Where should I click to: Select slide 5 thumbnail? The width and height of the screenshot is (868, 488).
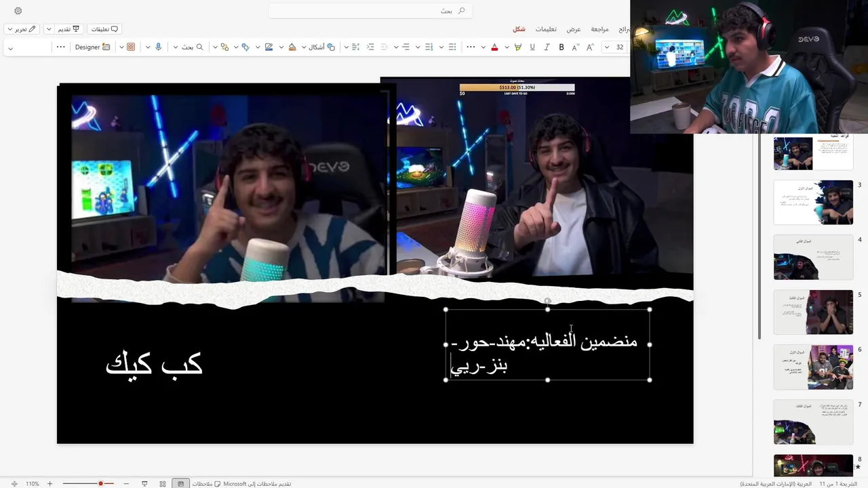[x=813, y=312]
